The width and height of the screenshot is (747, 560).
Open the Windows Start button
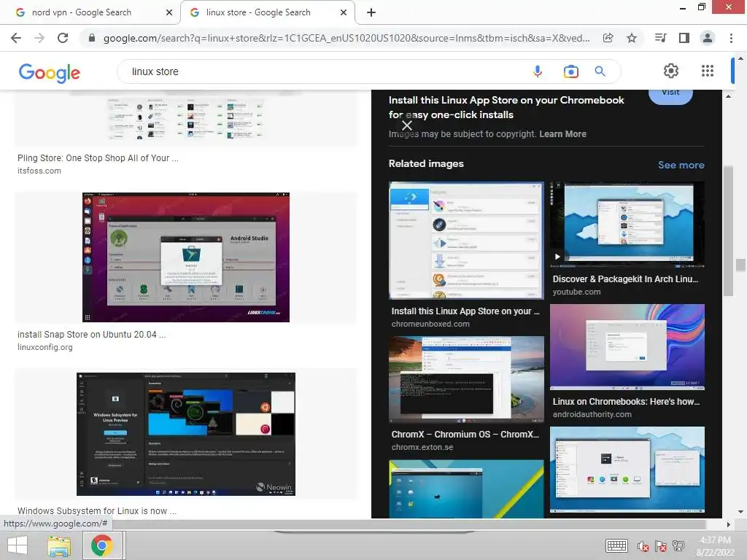pos(18,545)
